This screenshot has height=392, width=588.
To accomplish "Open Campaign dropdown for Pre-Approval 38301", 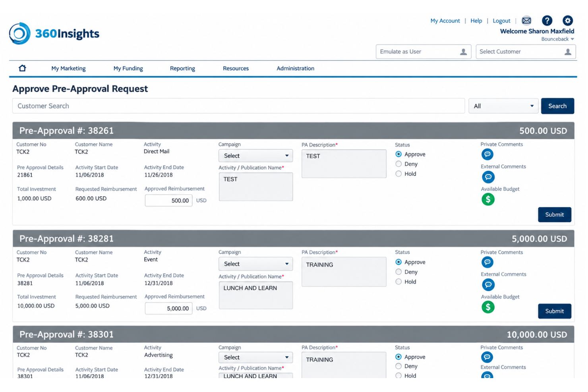I will point(255,357).
